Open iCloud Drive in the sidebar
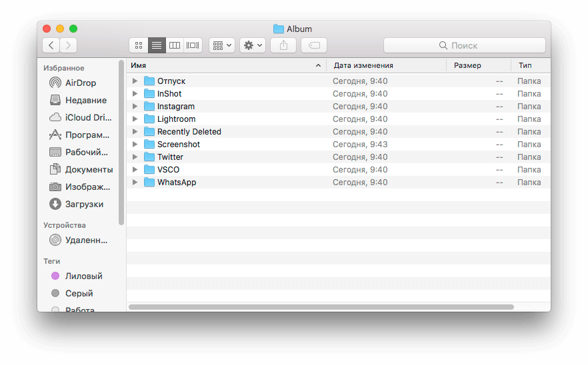The height and width of the screenshot is (365, 588). pyautogui.click(x=89, y=117)
